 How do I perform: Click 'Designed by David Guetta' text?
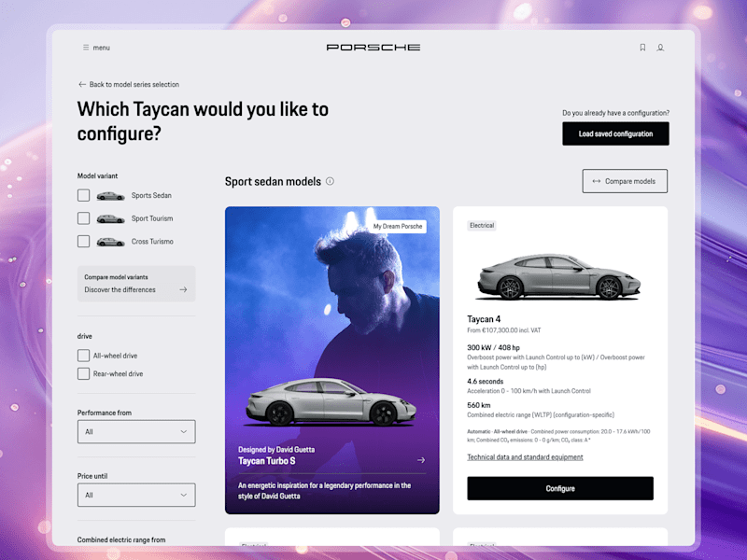tap(276, 450)
